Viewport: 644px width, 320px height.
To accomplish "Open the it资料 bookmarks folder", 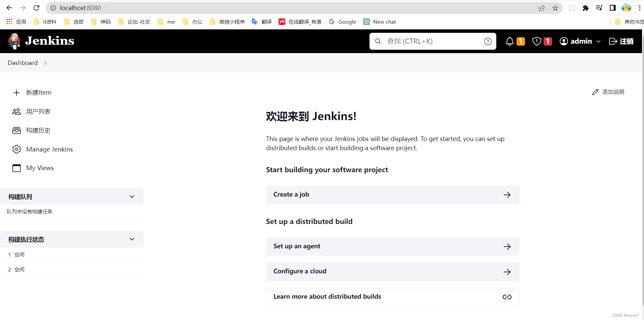I will 45,22.
